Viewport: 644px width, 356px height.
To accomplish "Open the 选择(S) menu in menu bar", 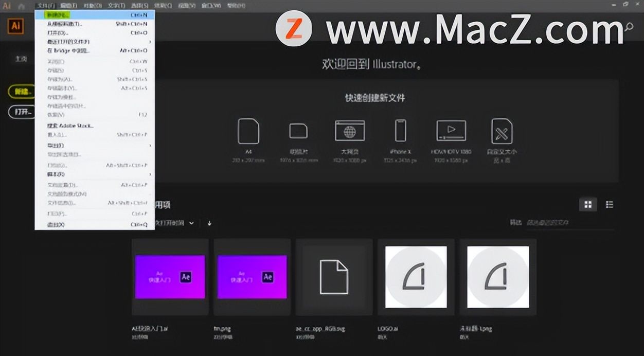I will (x=139, y=6).
